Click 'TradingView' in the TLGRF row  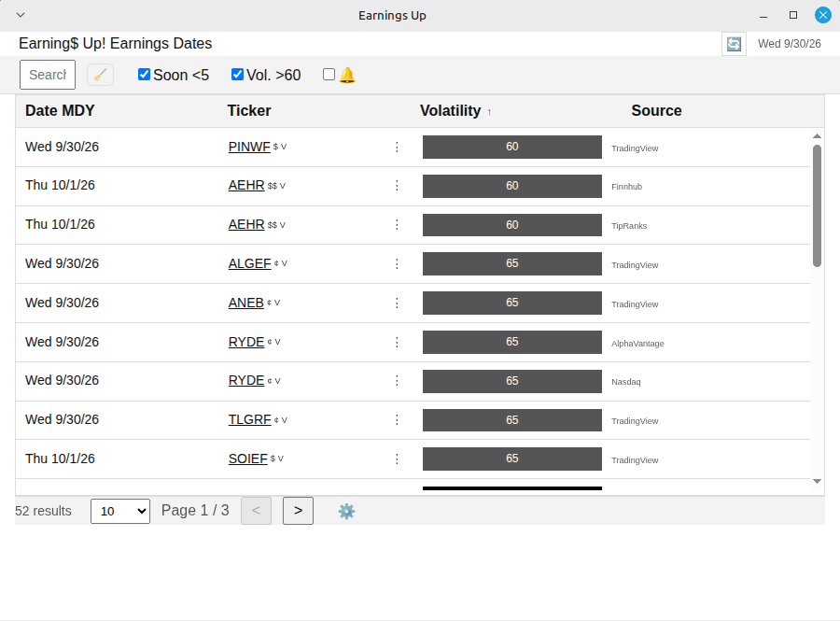[x=635, y=421]
